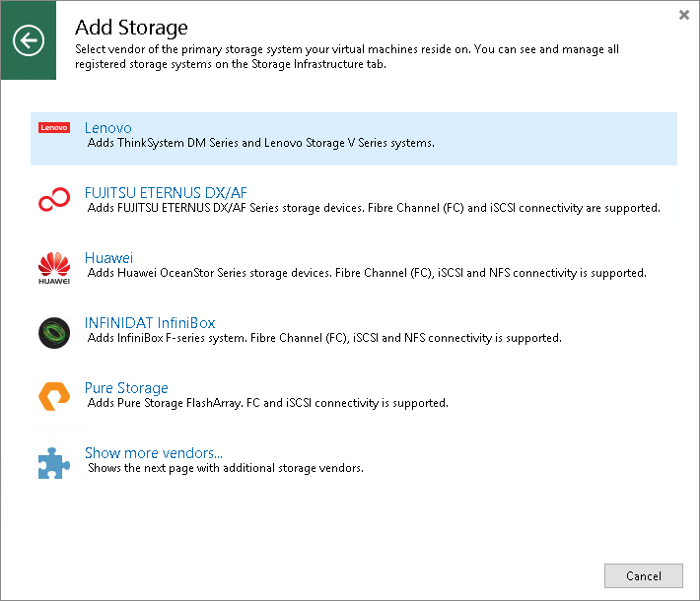Screen dimensions: 700x601
Task: Click the INFINIDAT green ring icon
Action: (x=54, y=333)
